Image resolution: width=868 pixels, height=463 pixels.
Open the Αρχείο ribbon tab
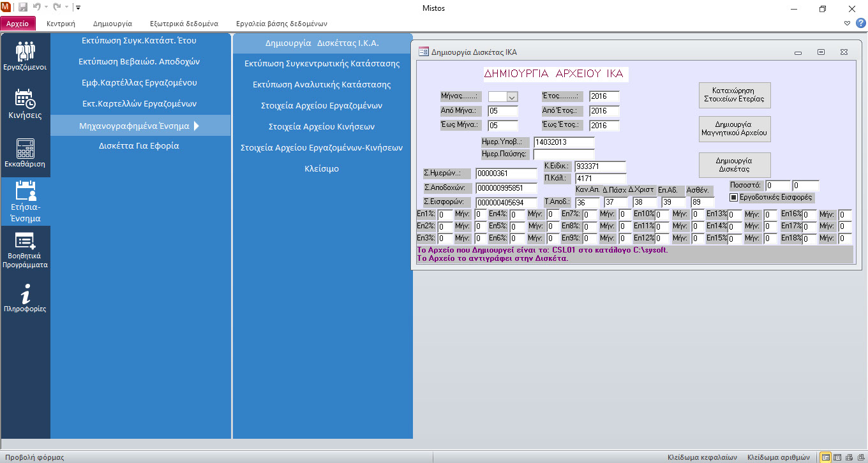18,24
